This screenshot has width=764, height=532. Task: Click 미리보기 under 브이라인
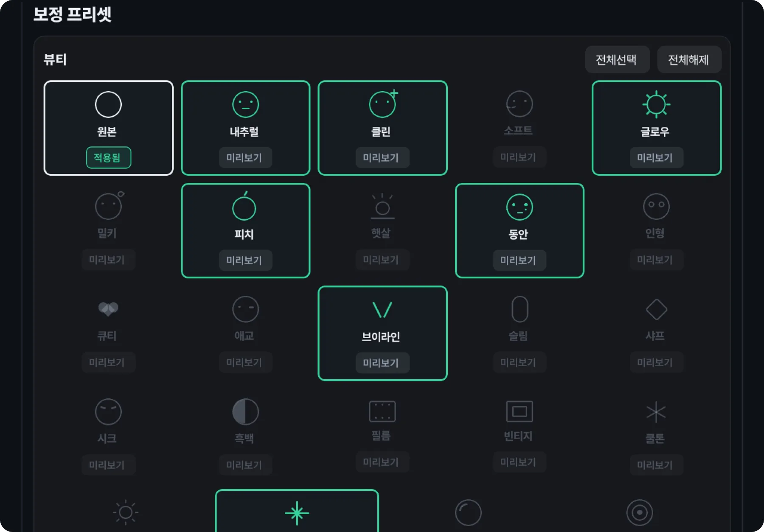[382, 363]
